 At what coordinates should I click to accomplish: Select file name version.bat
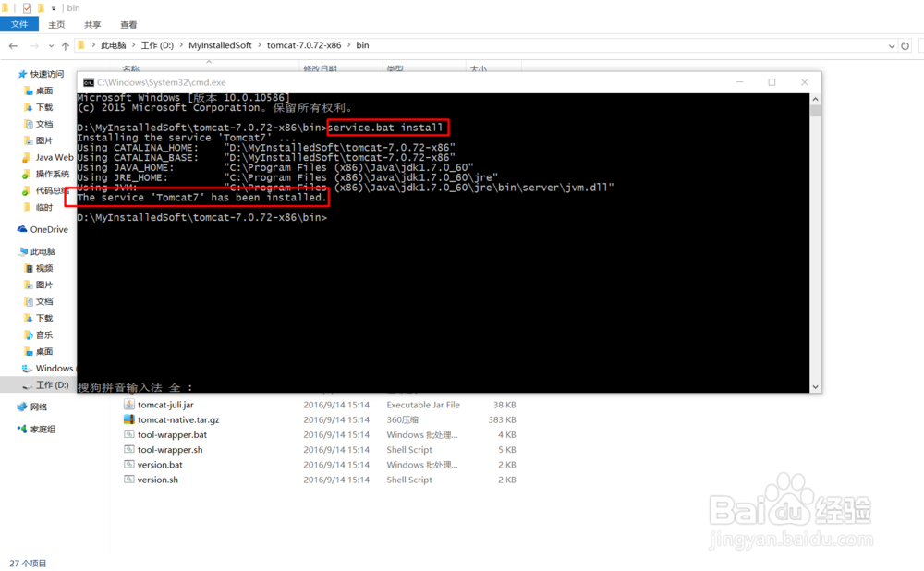tap(160, 465)
